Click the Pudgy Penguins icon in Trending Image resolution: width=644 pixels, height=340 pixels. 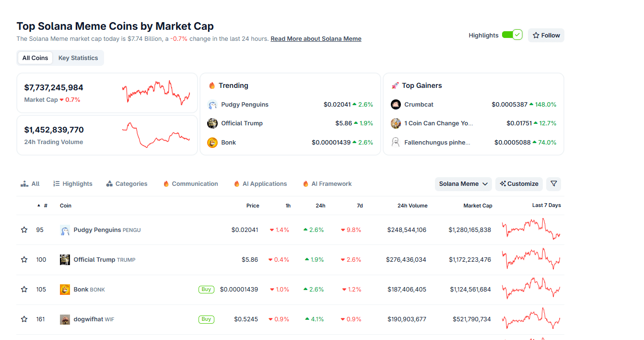(x=212, y=105)
